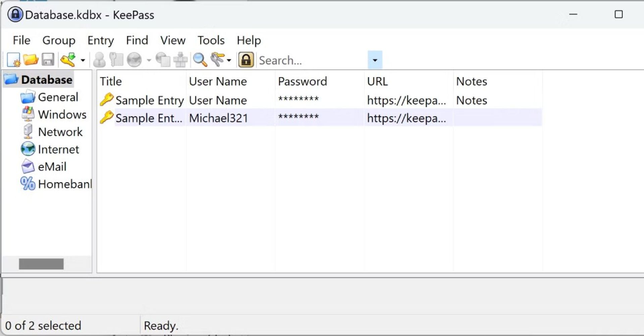Open the Help menu
Screen dimensions: 644x336
(249, 40)
